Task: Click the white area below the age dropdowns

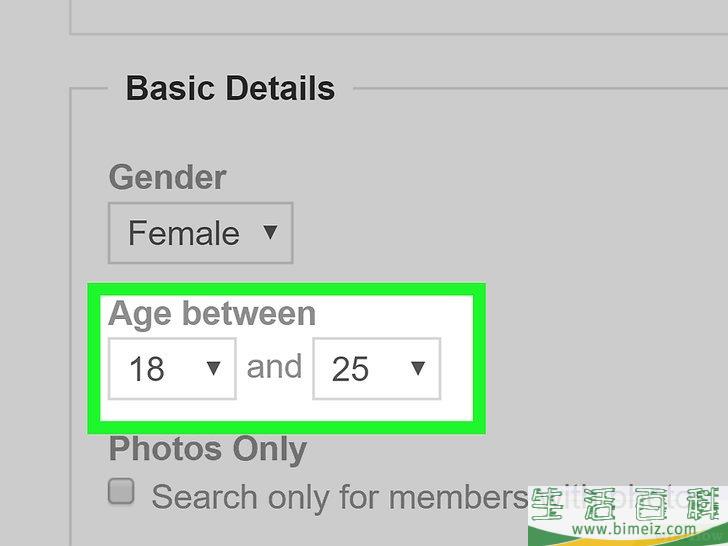Action: point(286,410)
